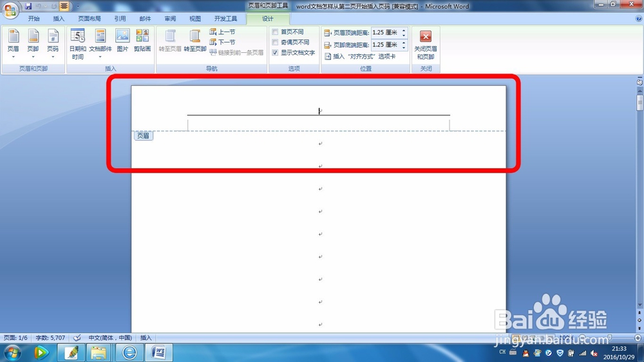
Task: Enable Different First Page (首页不同) checkbox
Action: click(x=275, y=32)
